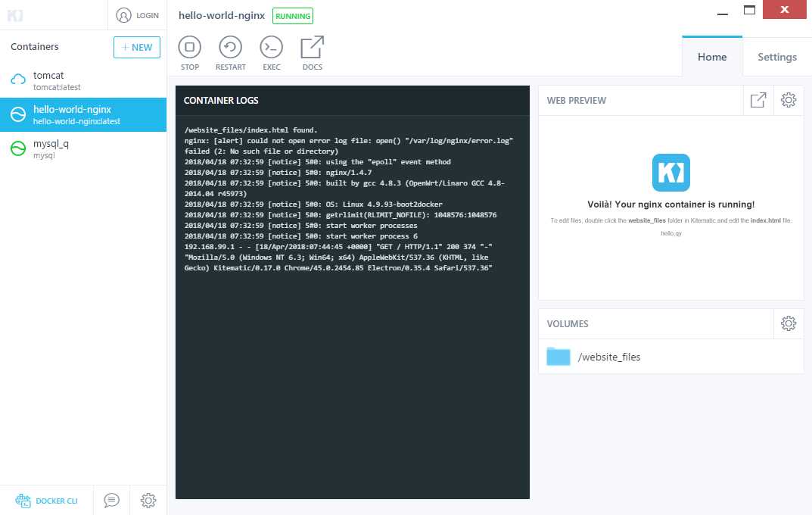Click the WEB PREVIEW heading
Image resolution: width=812 pixels, height=515 pixels.
pyautogui.click(x=577, y=101)
